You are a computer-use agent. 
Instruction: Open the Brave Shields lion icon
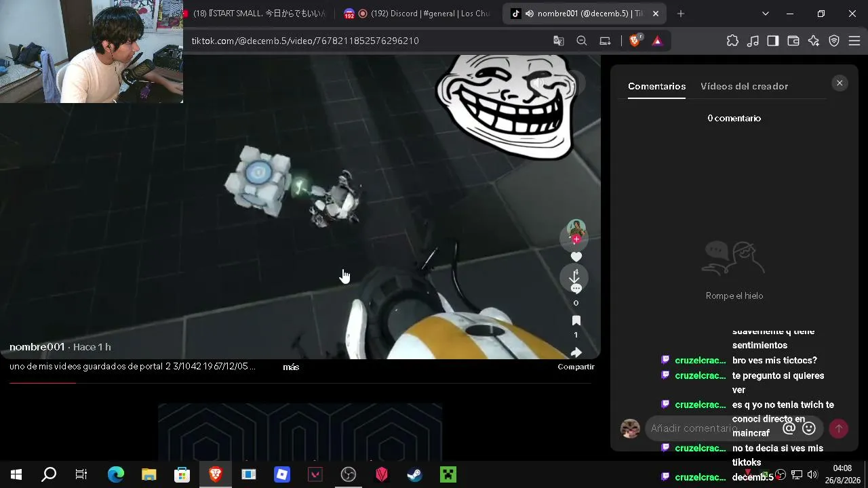coord(635,41)
